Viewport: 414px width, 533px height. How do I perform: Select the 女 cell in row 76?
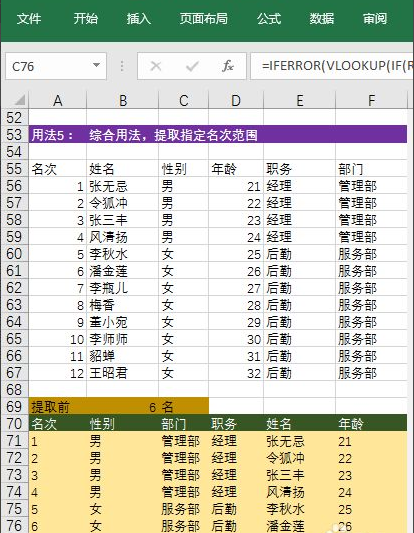point(122,526)
